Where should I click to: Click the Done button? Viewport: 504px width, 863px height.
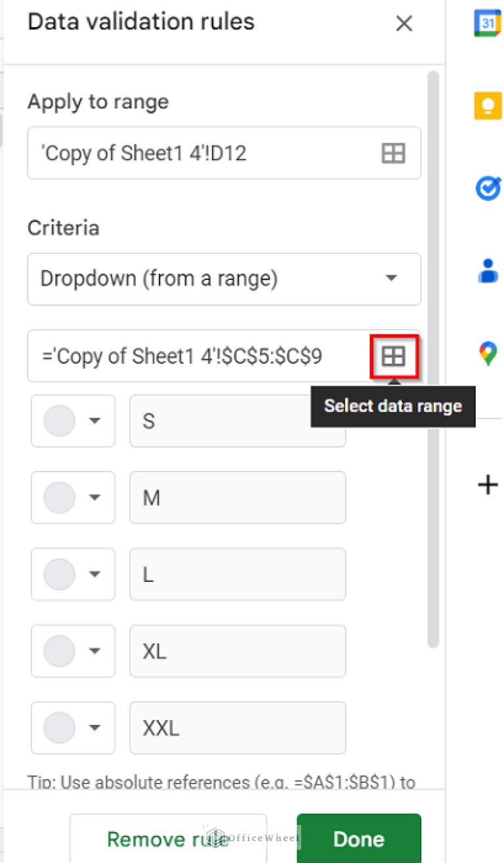point(358,839)
